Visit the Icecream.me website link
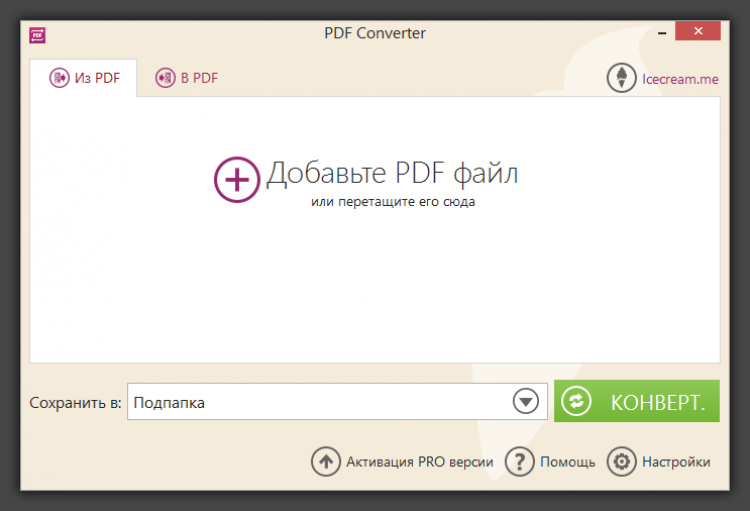The height and width of the screenshot is (511, 750). 679,78
